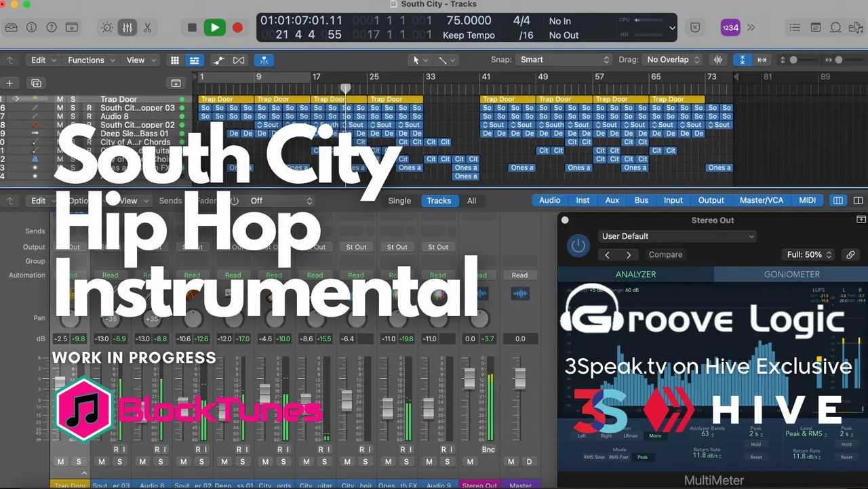Select Single mixer view
This screenshot has height=489, width=868.
point(399,201)
